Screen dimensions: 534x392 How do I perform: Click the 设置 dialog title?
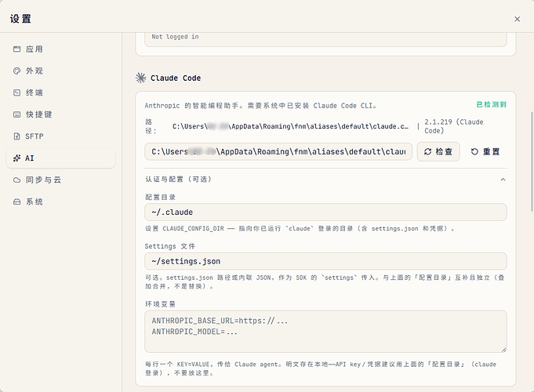pos(20,19)
